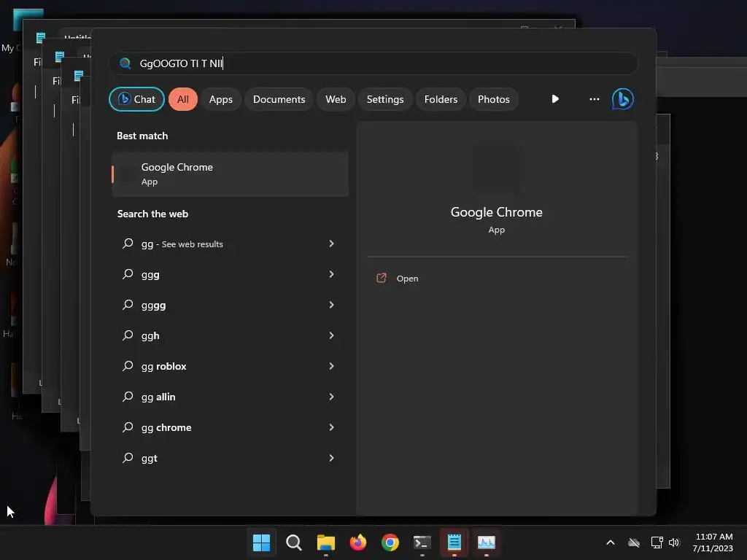Viewport: 747px width, 560px height.
Task: Select the 'gg - See web results' suggestion
Action: pyautogui.click(x=230, y=244)
